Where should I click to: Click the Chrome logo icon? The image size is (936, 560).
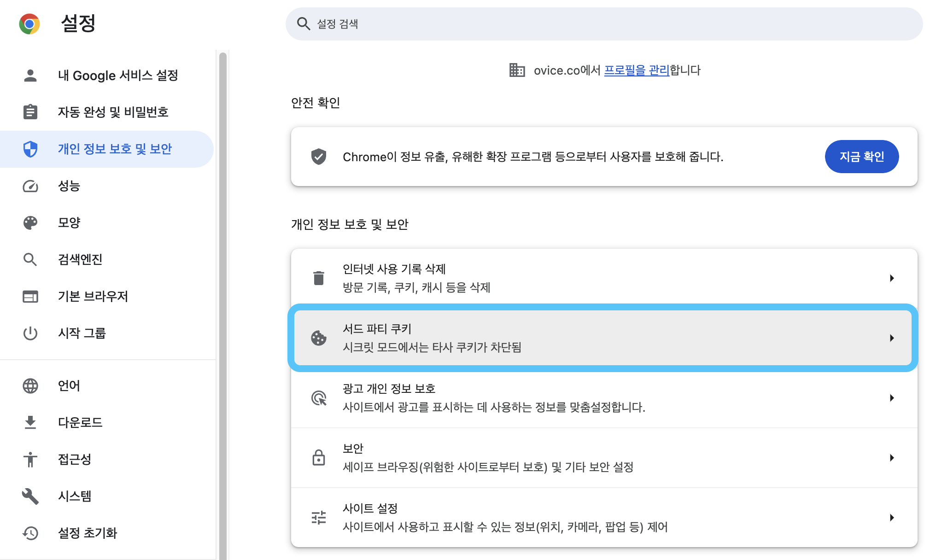[x=29, y=24]
